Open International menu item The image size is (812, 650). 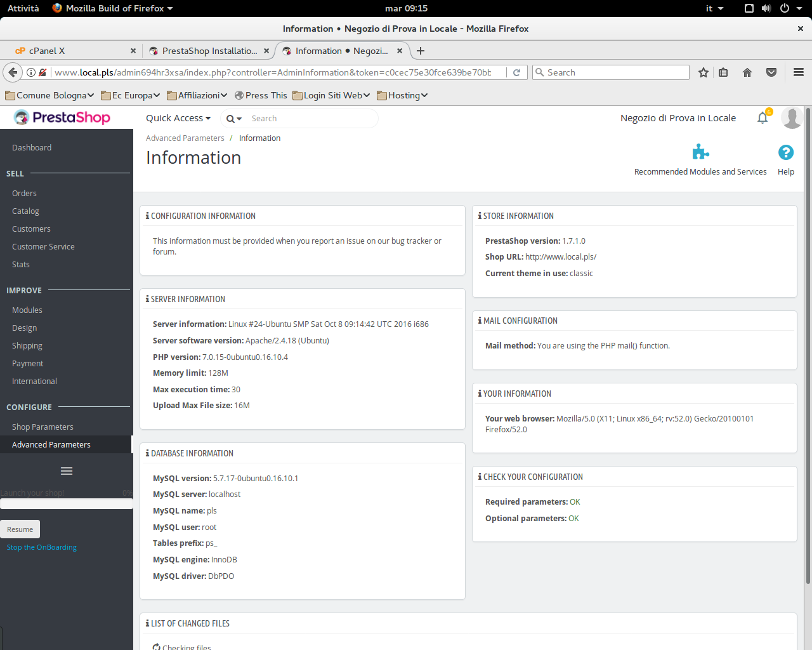34,381
